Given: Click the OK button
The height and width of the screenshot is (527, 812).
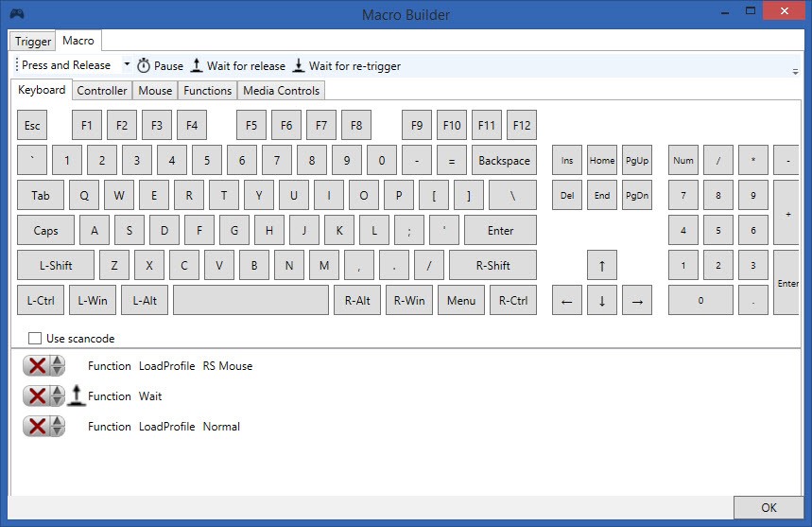Looking at the screenshot, I should (x=769, y=509).
